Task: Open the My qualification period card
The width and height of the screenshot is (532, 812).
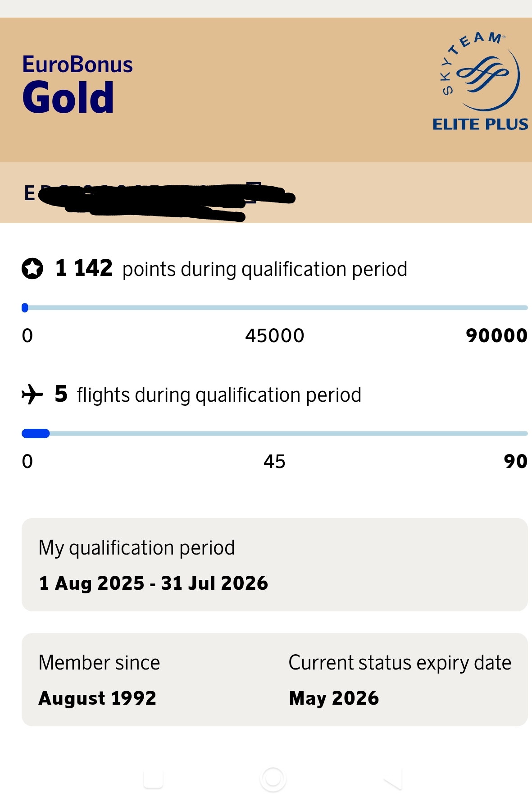Action: tap(275, 564)
